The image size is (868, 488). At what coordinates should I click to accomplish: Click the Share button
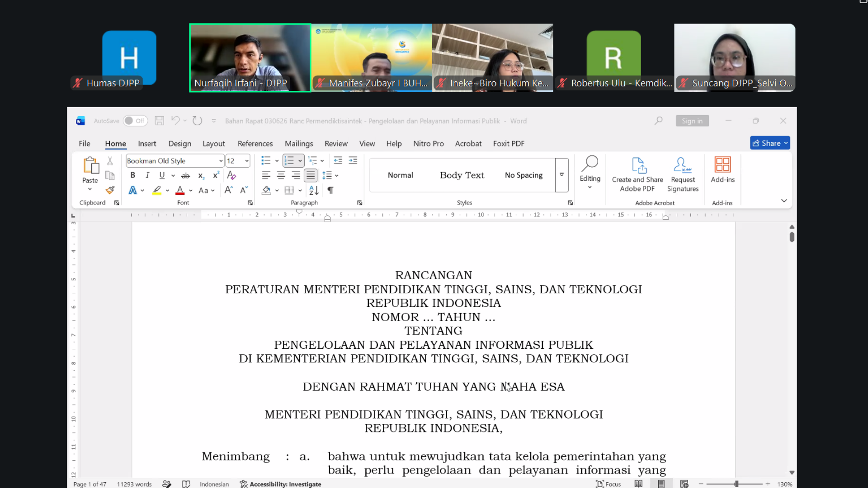pyautogui.click(x=769, y=143)
